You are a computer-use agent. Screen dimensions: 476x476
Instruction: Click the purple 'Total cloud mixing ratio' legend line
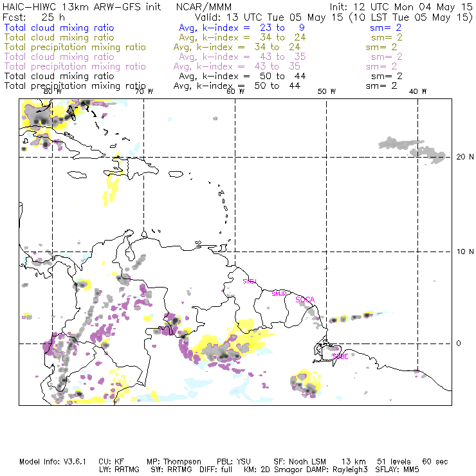pyautogui.click(x=59, y=57)
